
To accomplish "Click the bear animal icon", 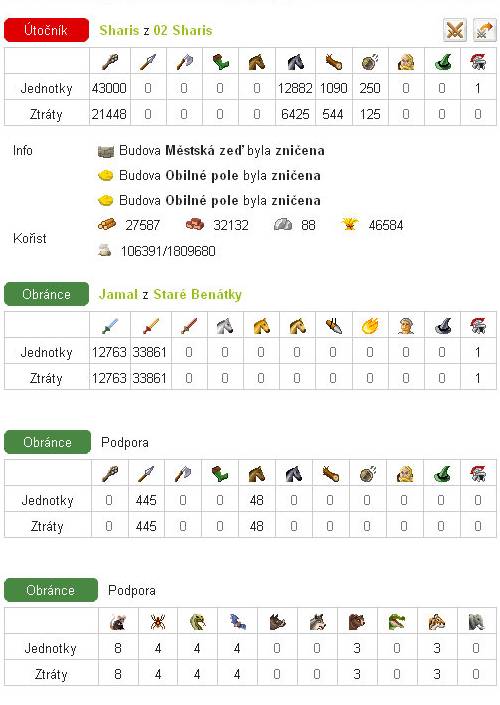I will click(x=357, y=622).
